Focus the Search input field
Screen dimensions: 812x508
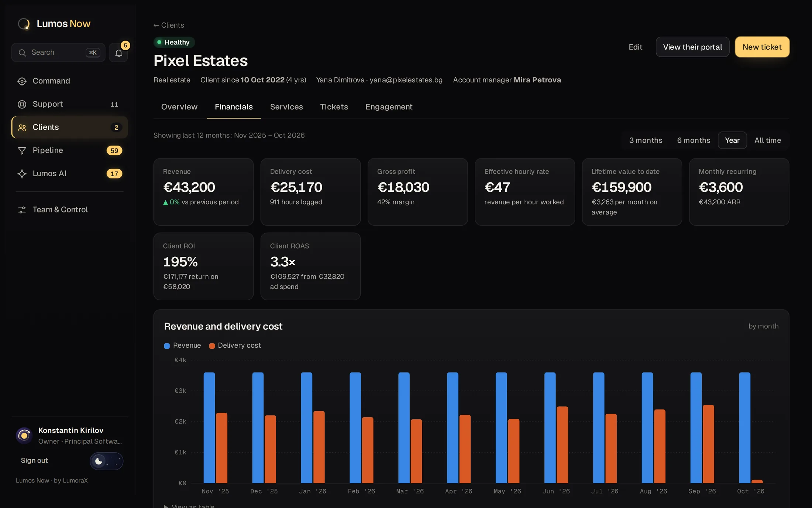(x=58, y=52)
